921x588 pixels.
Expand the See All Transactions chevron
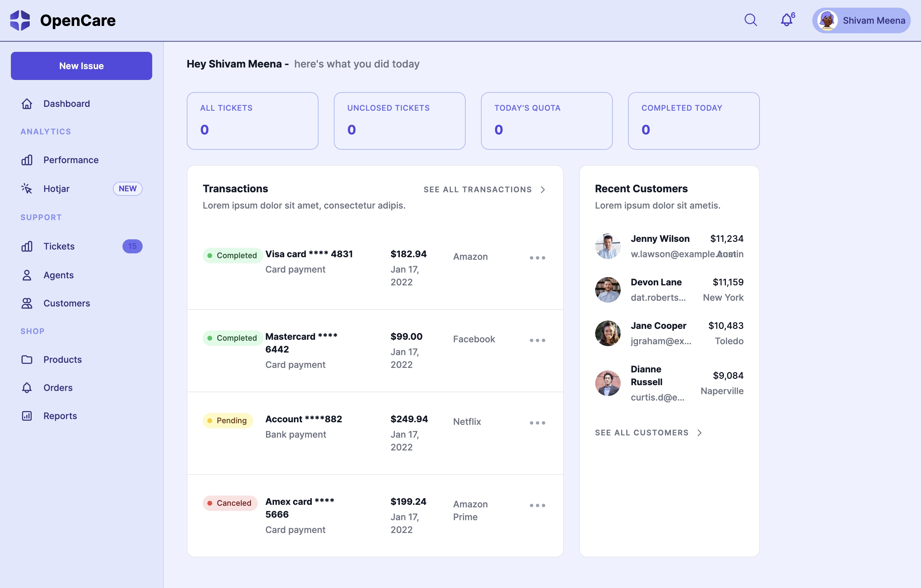click(x=543, y=190)
